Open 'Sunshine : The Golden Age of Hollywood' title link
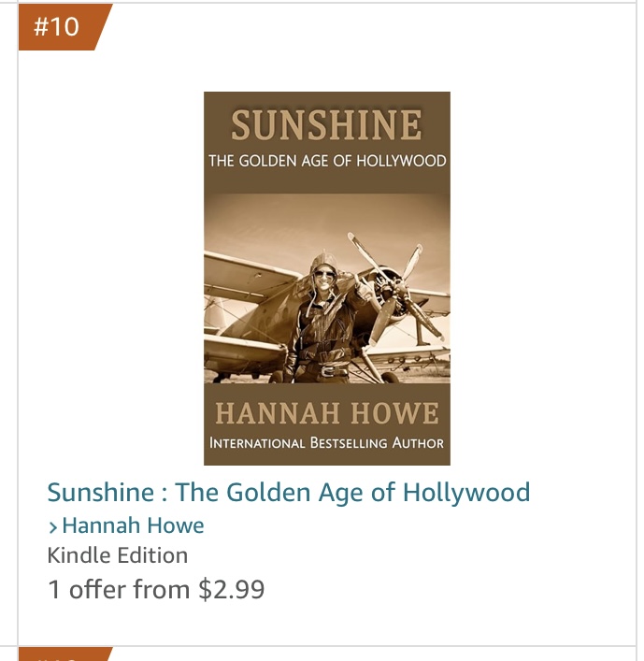The width and height of the screenshot is (644, 661). tap(288, 492)
